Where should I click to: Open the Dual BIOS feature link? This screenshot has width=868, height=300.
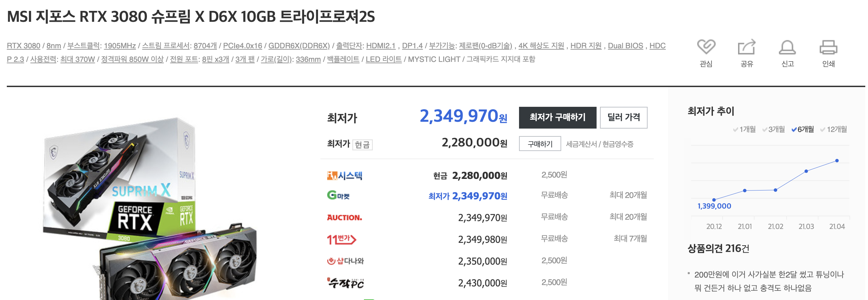[x=625, y=46]
